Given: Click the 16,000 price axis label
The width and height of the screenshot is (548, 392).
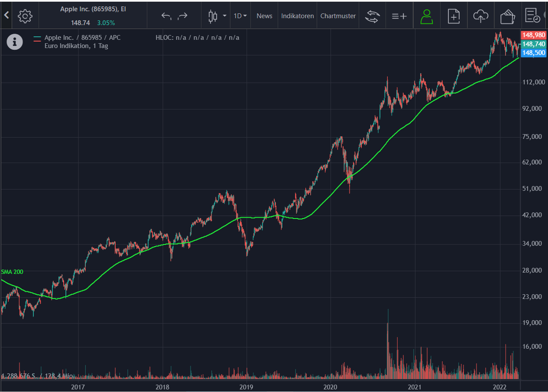Looking at the screenshot, I should tap(531, 347).
